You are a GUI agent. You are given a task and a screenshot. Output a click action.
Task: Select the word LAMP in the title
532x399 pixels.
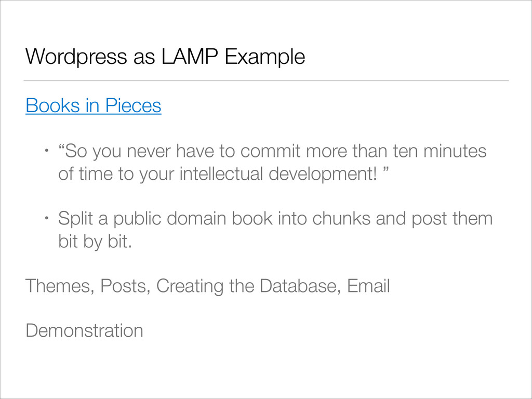(189, 56)
